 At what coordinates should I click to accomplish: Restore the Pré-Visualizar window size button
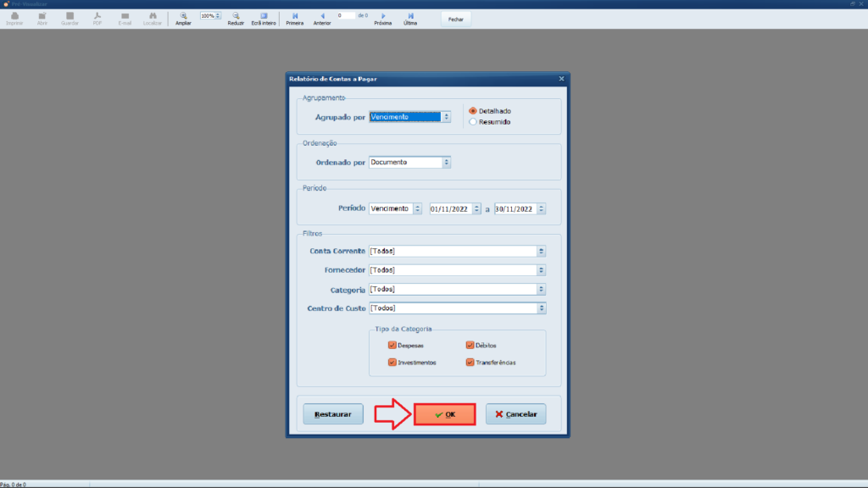pyautogui.click(x=853, y=4)
